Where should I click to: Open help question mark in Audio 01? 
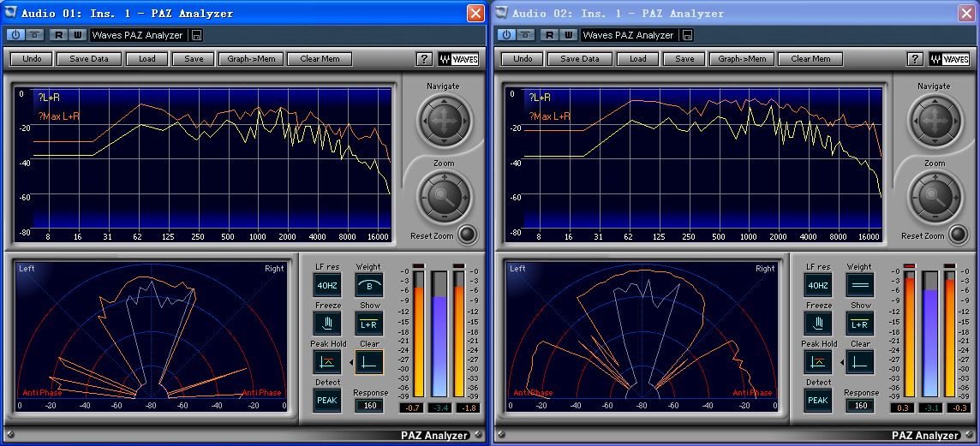pyautogui.click(x=424, y=59)
